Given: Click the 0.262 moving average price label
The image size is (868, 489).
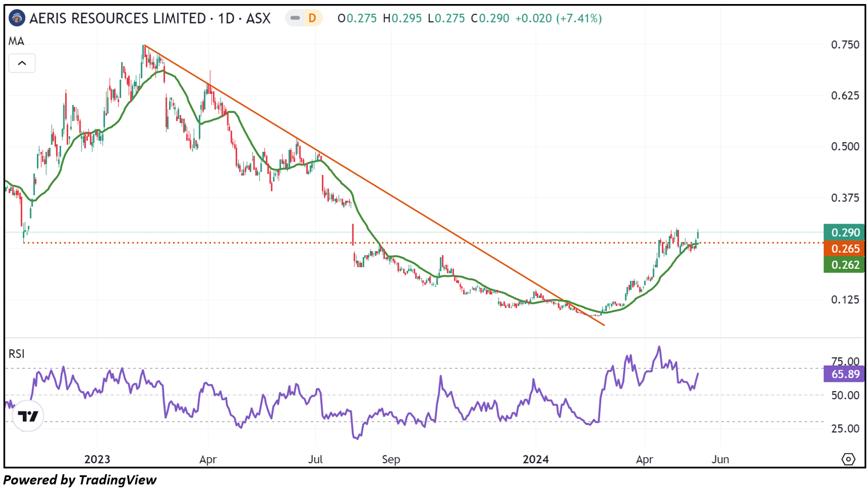Looking at the screenshot, I should coord(844,264).
